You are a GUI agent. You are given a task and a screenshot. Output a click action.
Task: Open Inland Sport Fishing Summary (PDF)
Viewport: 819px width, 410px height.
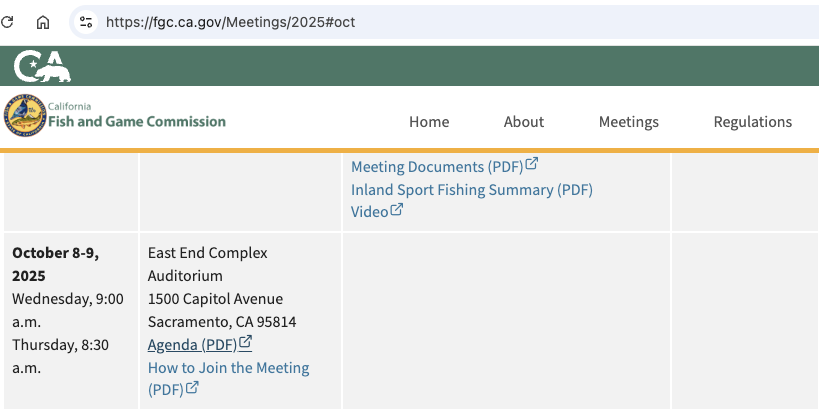click(471, 189)
